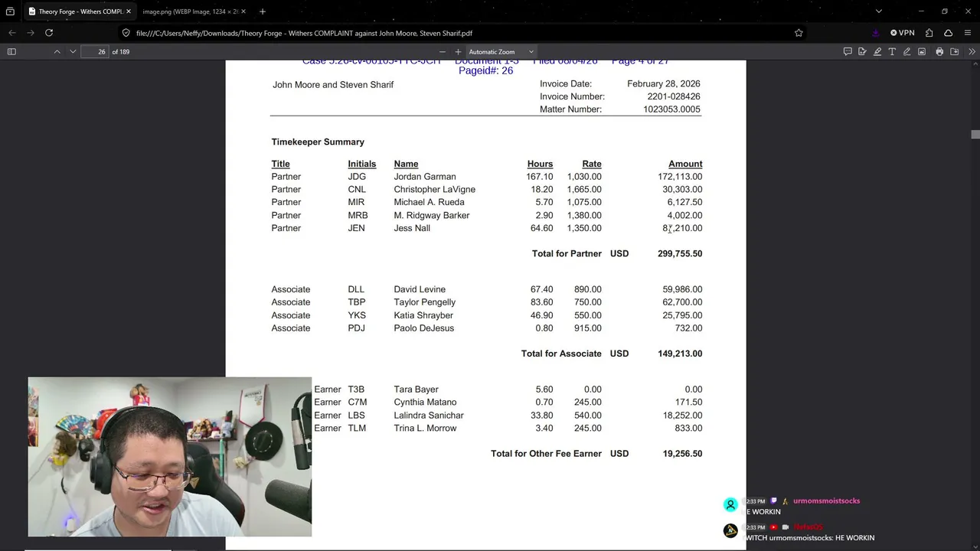This screenshot has width=980, height=551.
Task: Click the name Taylor Pengelly
Action: click(425, 302)
